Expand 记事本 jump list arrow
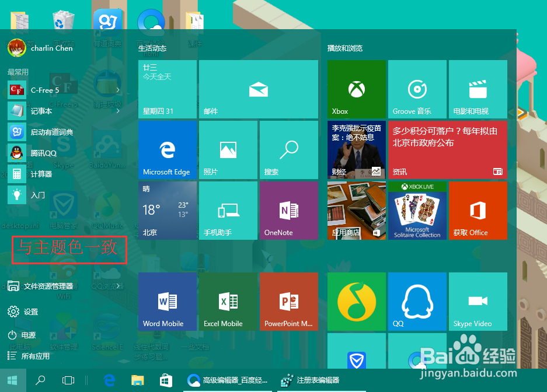Viewport: 547px width, 392px height. tap(118, 111)
